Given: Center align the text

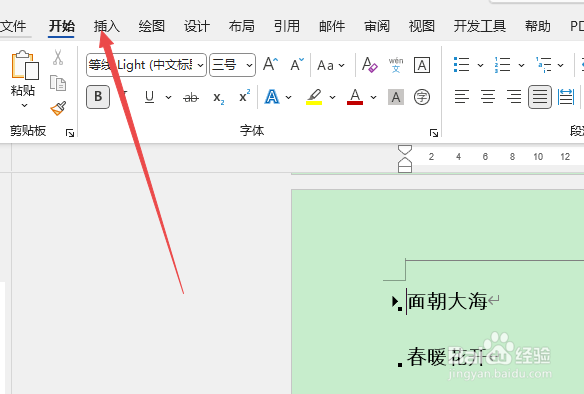Looking at the screenshot, I should point(488,97).
